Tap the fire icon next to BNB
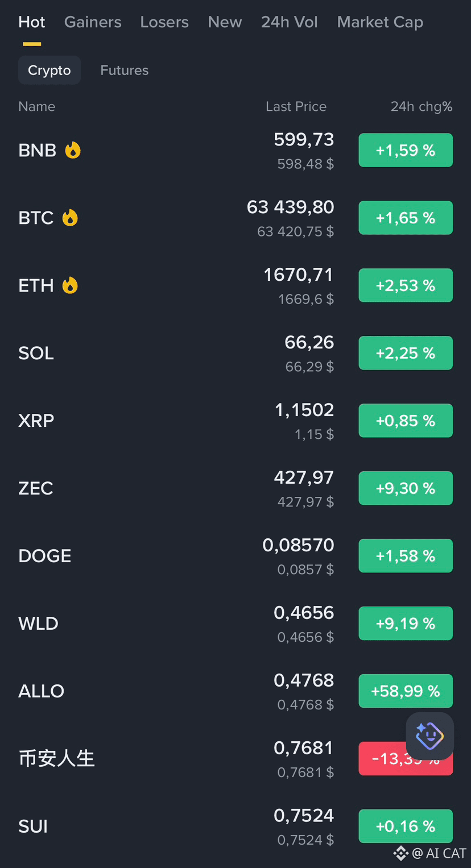471x868 pixels. 73,150
